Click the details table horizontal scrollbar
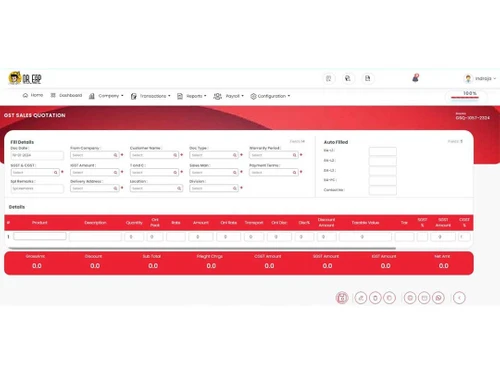 pyautogui.click(x=202, y=248)
